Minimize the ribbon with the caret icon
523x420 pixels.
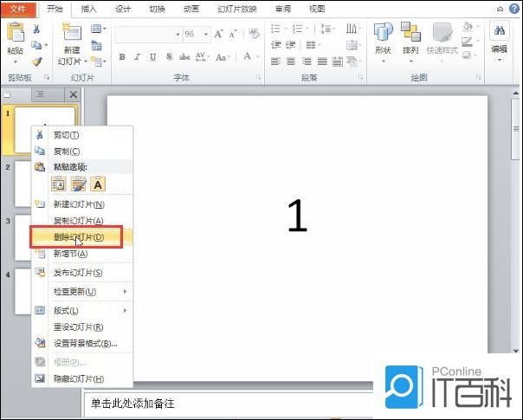click(x=500, y=10)
